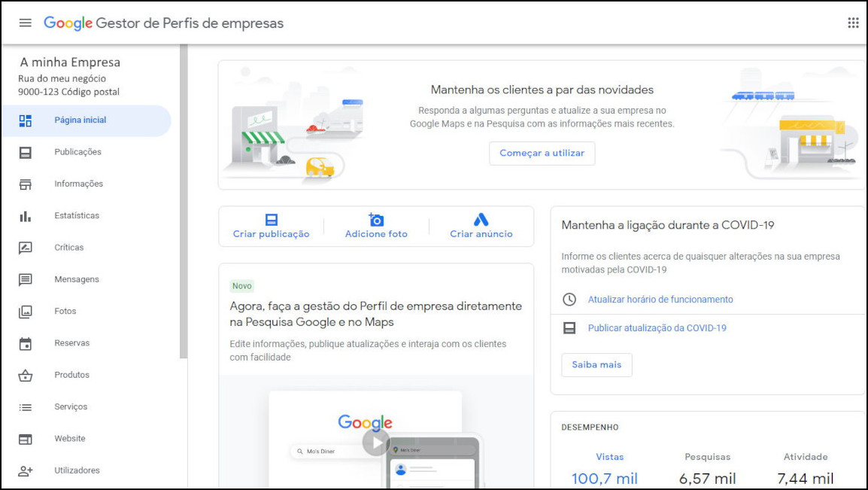
Task: Click the Fotos gallery icon
Action: point(26,312)
